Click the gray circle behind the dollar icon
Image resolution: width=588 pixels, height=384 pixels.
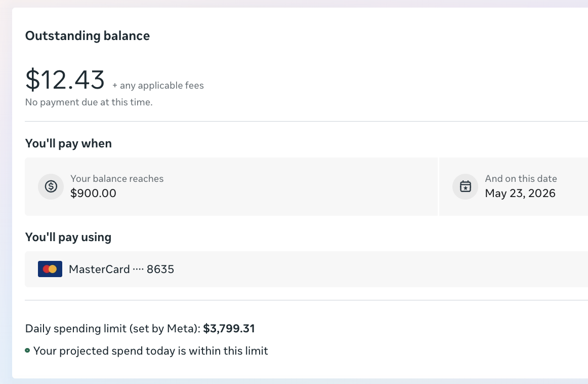[x=51, y=186]
